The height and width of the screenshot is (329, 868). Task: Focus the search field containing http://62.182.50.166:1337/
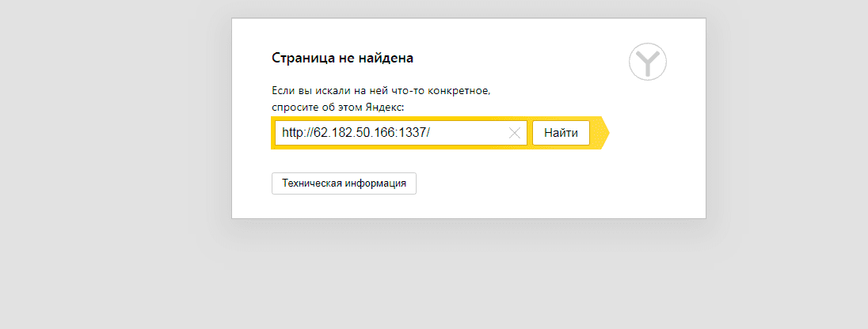[401, 133]
